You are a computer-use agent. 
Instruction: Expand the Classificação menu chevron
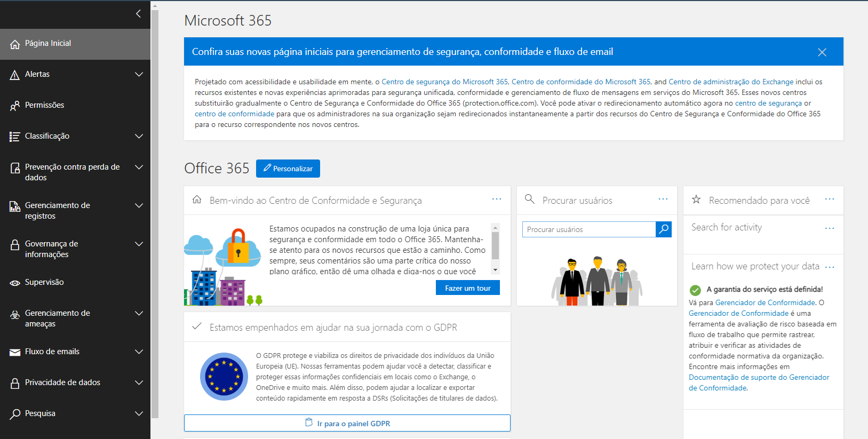coord(139,136)
